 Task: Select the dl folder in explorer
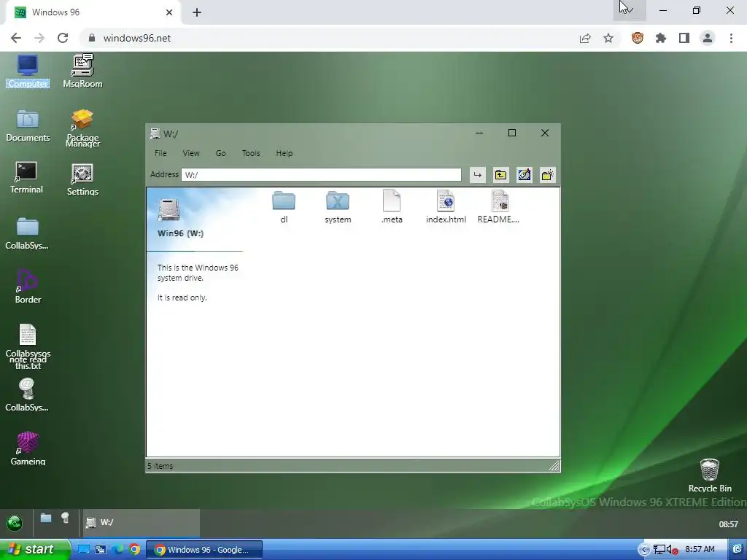[x=284, y=207]
